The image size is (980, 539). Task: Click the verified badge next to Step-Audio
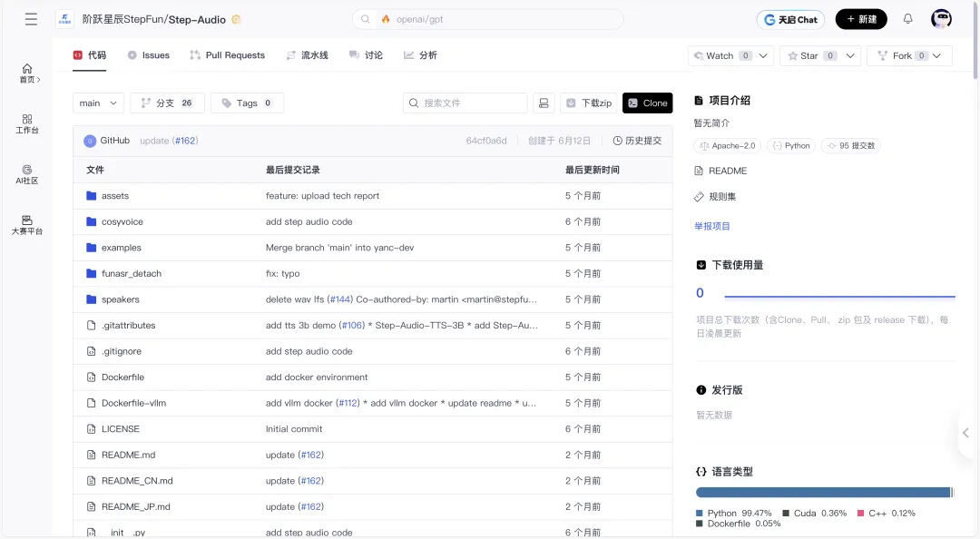236,19
